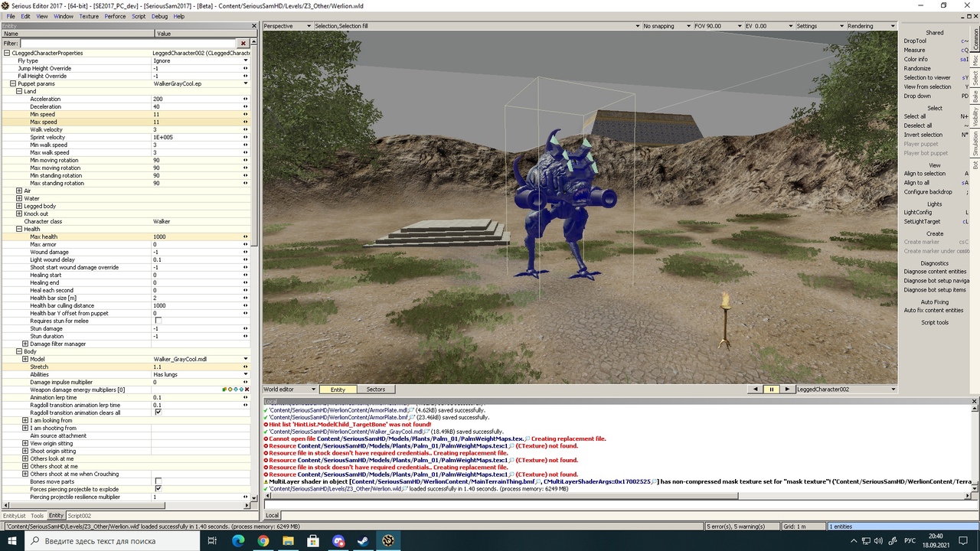Open the World editor mode dropdown
Screen dimensions: 980x551
289,390
